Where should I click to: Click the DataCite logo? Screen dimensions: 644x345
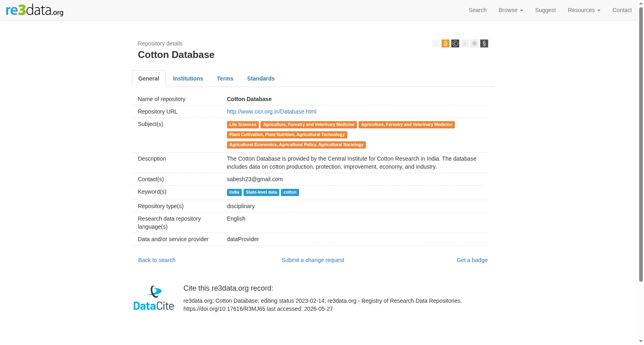(x=154, y=298)
